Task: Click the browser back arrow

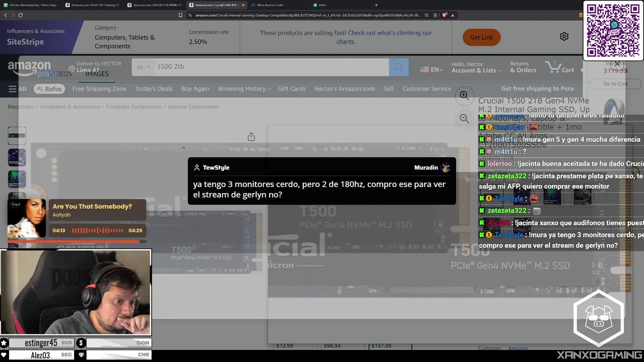Action: point(6,15)
